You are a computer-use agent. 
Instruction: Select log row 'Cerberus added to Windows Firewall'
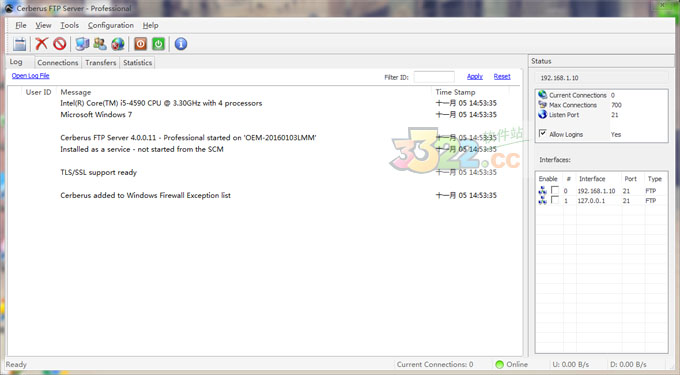(265, 195)
